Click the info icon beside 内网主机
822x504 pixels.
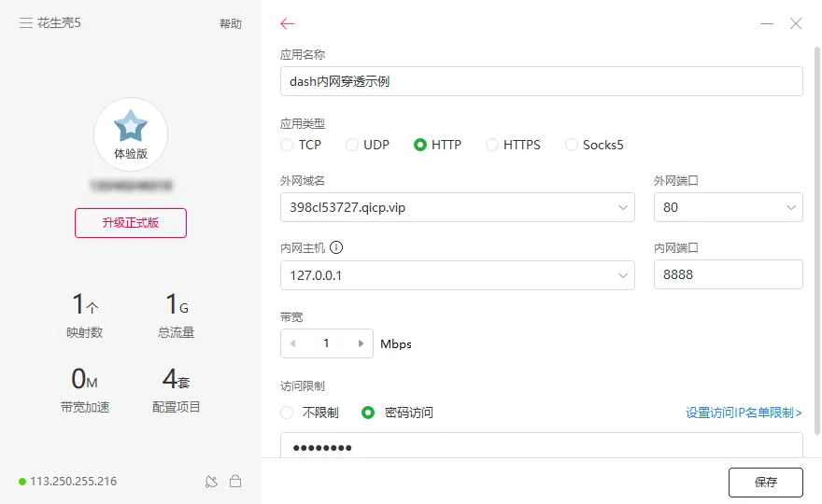[x=337, y=248]
